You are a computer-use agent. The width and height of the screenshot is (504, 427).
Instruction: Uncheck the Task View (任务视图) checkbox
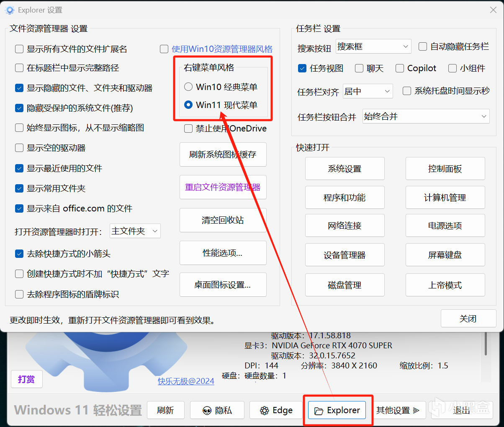click(x=302, y=68)
